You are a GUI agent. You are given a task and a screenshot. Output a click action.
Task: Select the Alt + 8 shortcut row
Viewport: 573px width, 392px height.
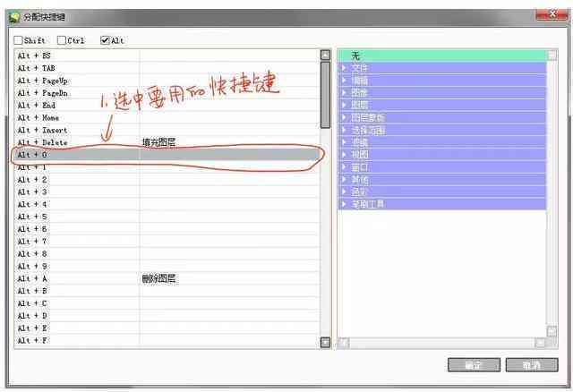click(167, 254)
